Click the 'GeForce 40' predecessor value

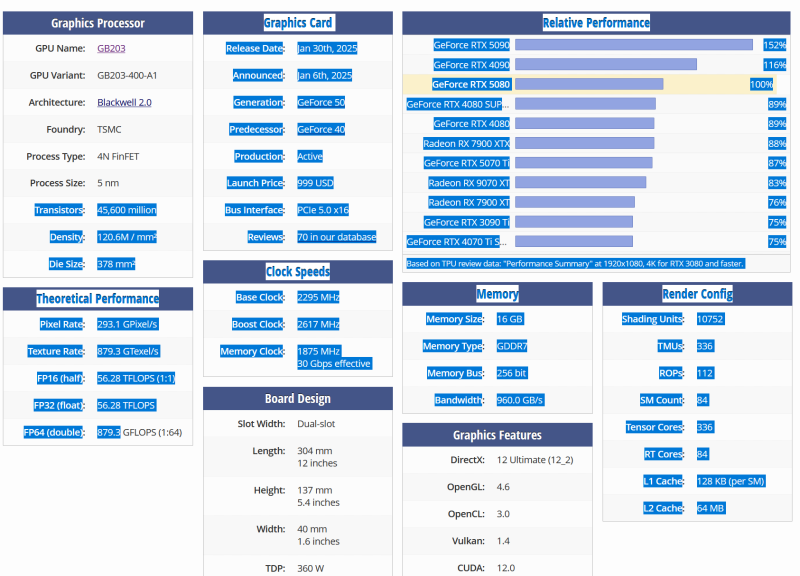click(321, 130)
